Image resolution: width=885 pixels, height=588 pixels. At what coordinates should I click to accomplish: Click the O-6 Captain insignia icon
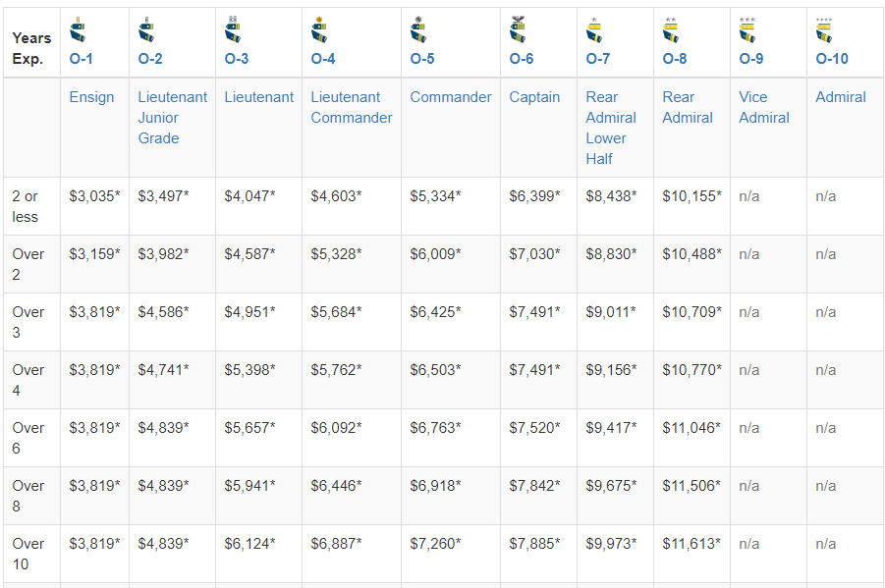[518, 31]
